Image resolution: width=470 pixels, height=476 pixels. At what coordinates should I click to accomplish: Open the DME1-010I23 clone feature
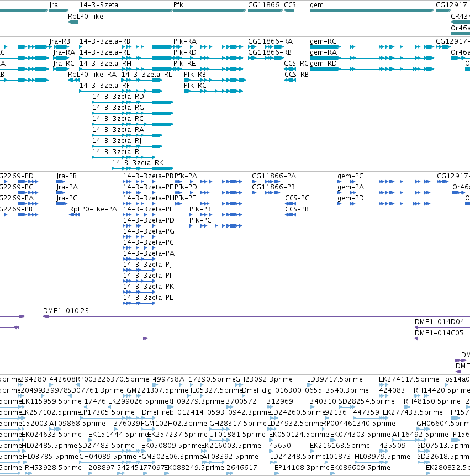[x=66, y=311]
